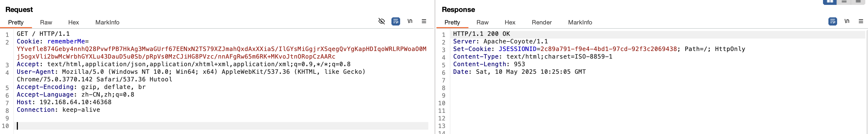Image resolution: width=868 pixels, height=134 pixels.
Task: Click the "Date: Sat, 10 May 2025" header
Action: pyautogui.click(x=519, y=72)
